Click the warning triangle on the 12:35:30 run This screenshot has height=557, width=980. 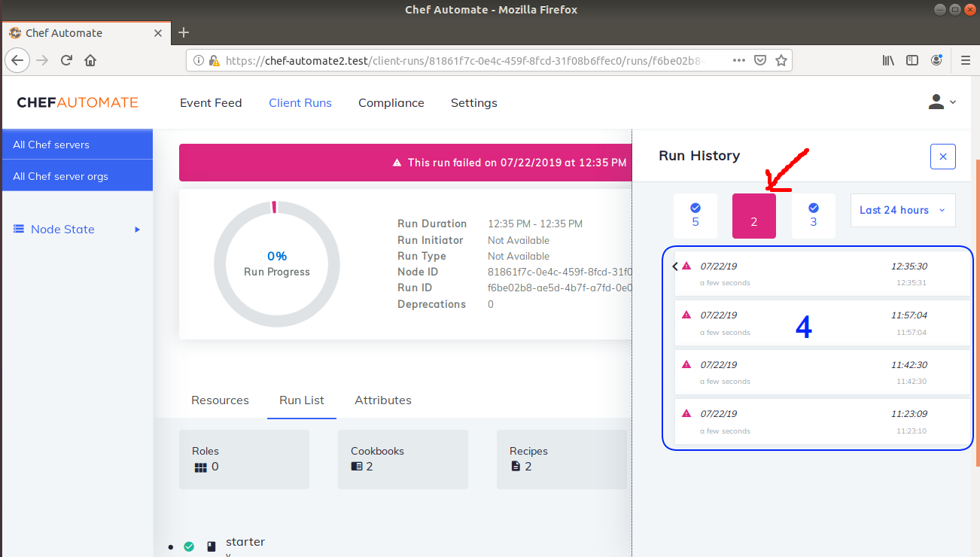pyautogui.click(x=685, y=266)
